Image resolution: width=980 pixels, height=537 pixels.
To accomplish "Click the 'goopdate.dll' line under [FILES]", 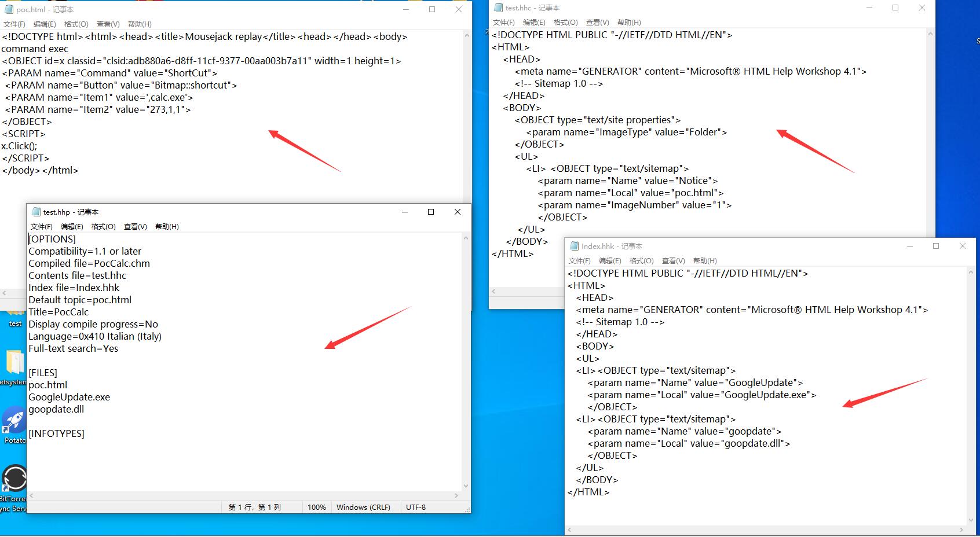I will (56, 409).
